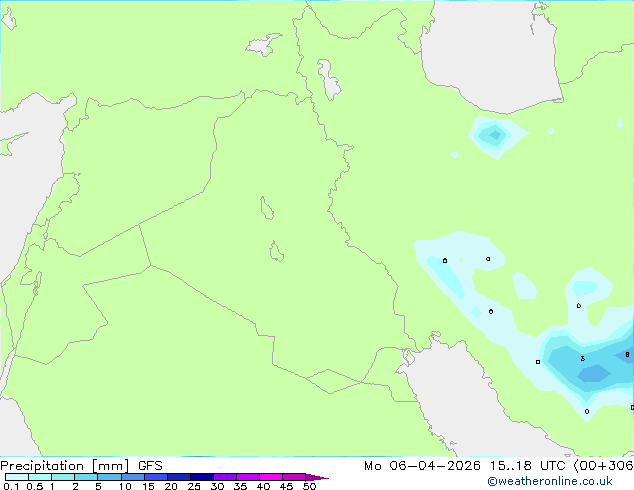
Task: Select the 45 to 50 mm legend swatch
Action: coord(294,477)
